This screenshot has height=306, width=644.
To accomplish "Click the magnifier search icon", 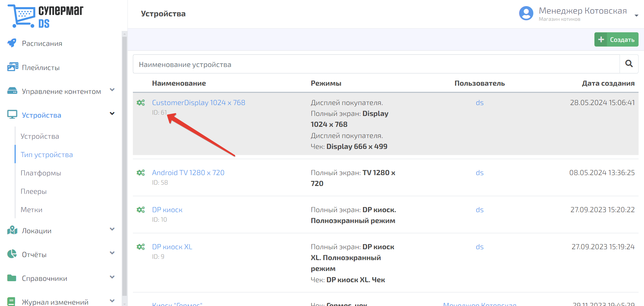I will (629, 64).
